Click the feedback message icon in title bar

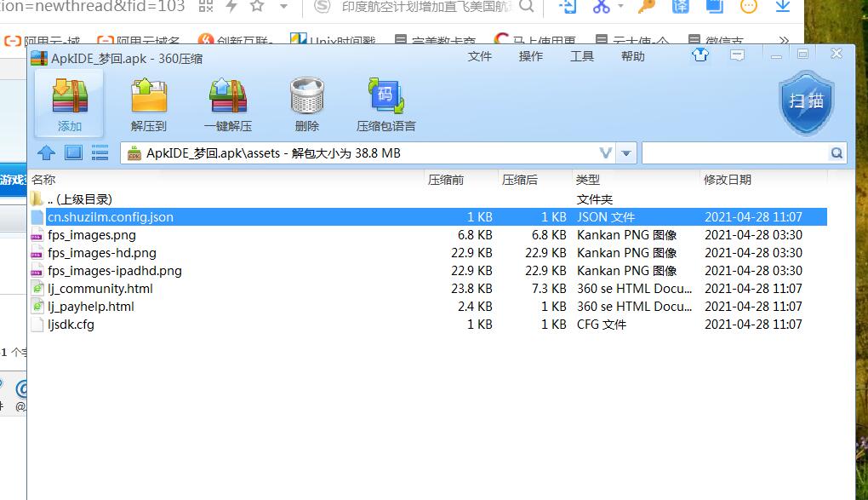click(x=737, y=55)
